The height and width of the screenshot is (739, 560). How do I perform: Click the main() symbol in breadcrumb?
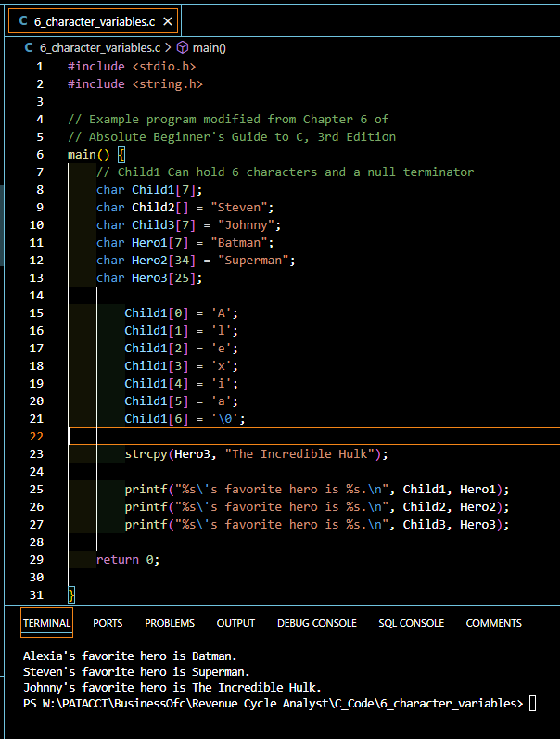(210, 47)
